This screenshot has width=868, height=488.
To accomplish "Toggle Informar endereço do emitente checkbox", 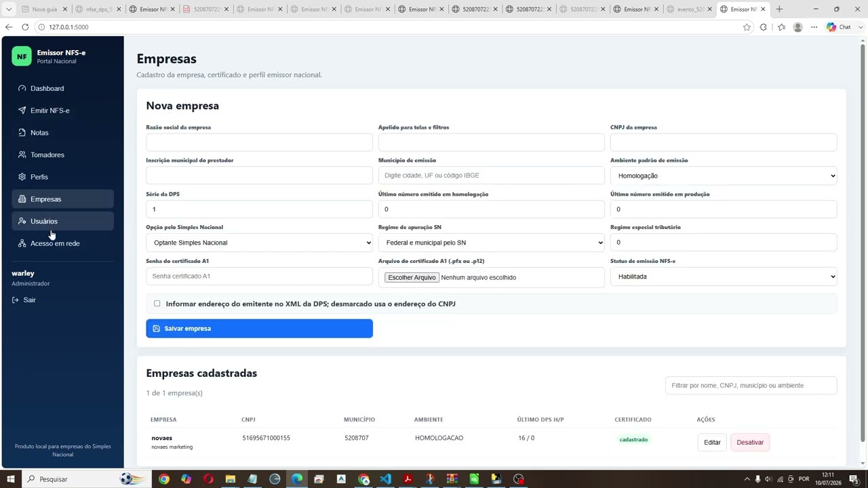I will click(x=157, y=304).
